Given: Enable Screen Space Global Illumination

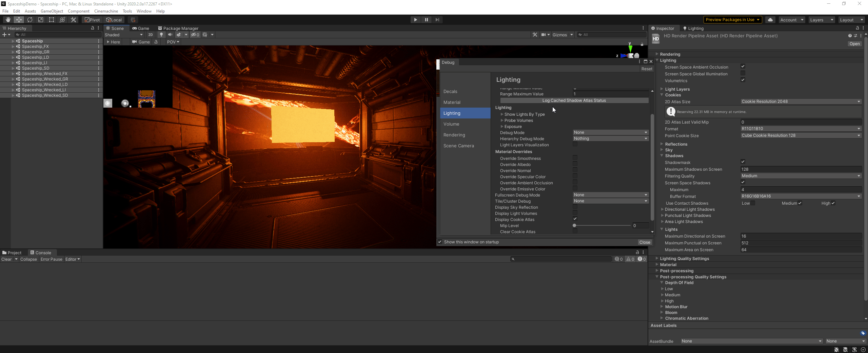Looking at the screenshot, I should point(743,73).
